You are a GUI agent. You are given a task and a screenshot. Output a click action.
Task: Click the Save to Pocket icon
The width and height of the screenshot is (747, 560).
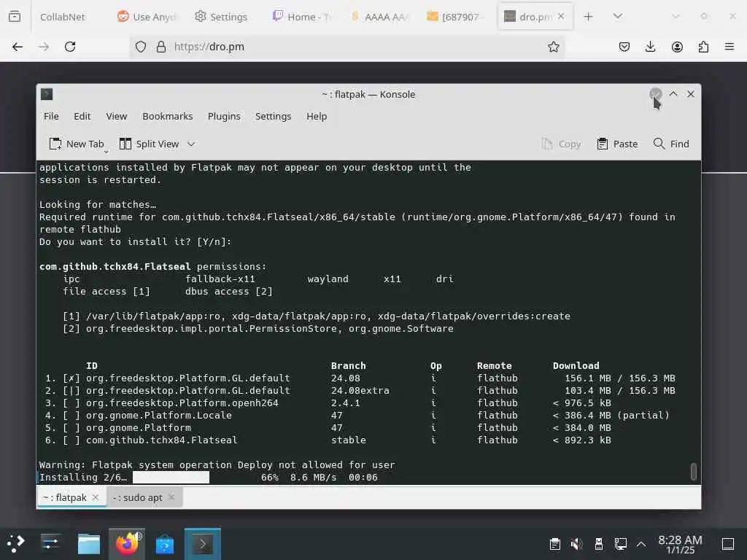coord(624,47)
